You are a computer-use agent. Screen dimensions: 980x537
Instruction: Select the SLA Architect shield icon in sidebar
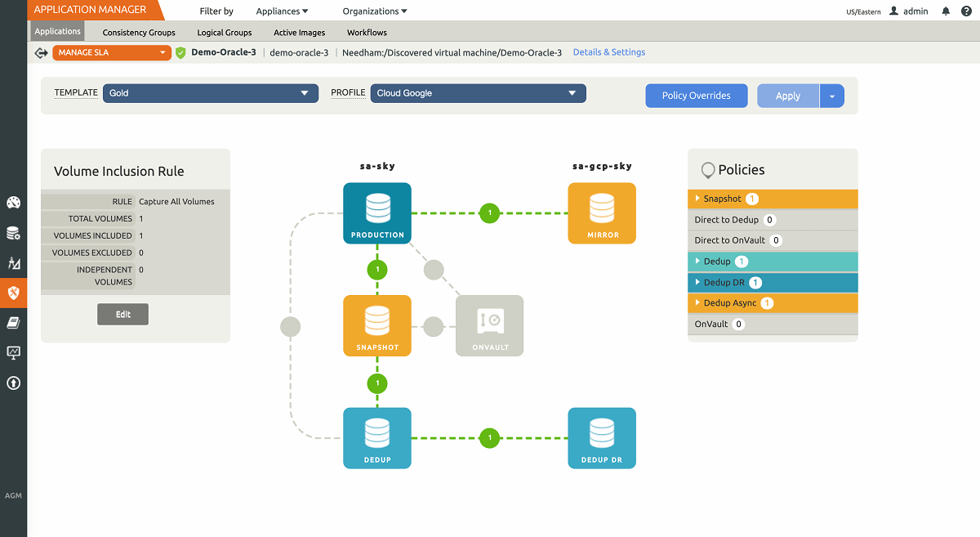click(x=13, y=293)
